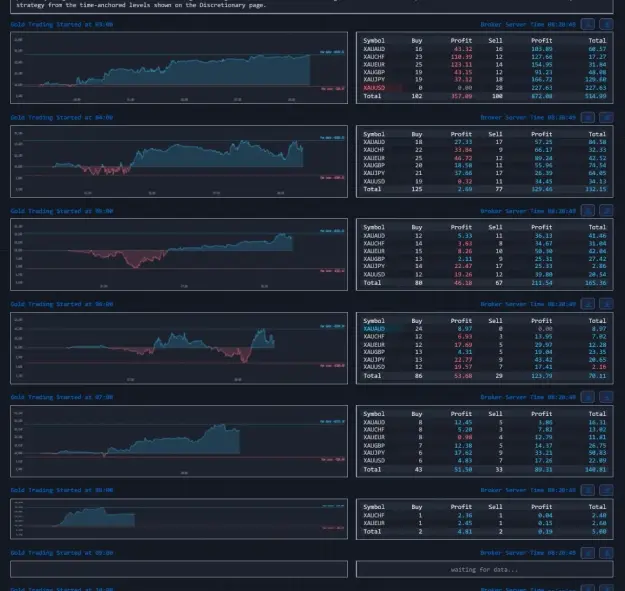
Task: Click grand total 5.00 in 08:00 table
Action: pyautogui.click(x=599, y=532)
